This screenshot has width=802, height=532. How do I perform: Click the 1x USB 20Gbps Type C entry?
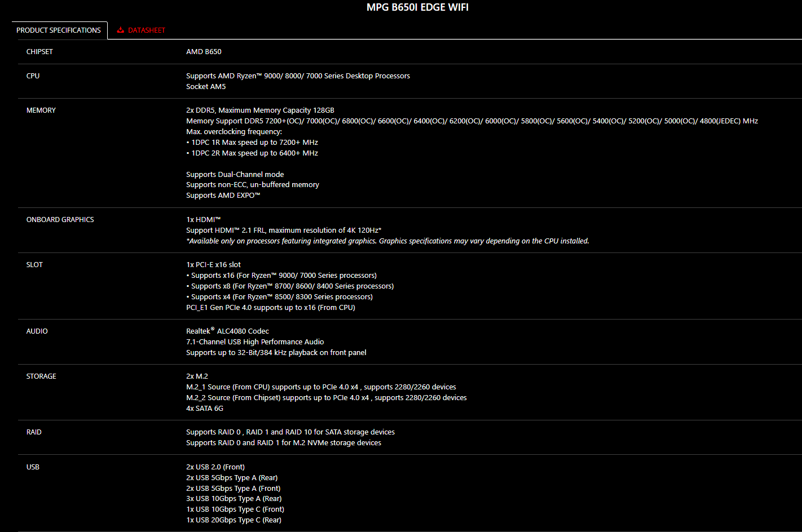(x=233, y=520)
